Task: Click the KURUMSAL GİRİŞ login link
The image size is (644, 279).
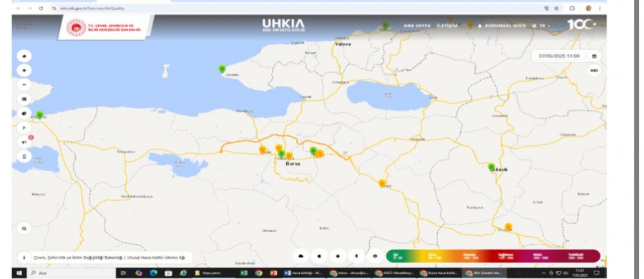Action: tap(502, 26)
